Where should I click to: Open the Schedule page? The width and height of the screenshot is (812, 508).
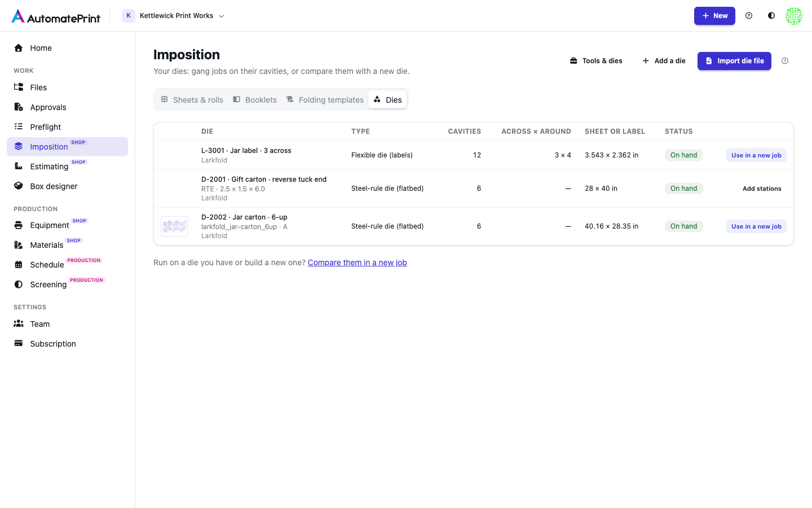click(x=67, y=265)
